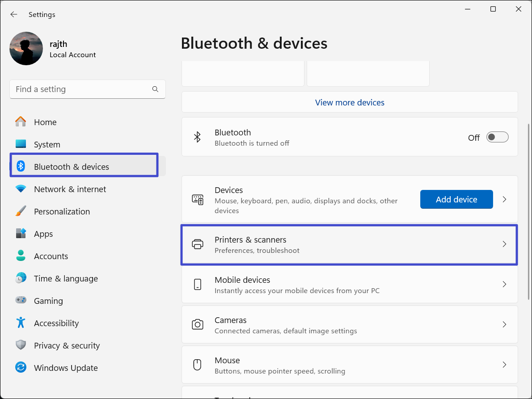This screenshot has height=399, width=532.
Task: Expand Devices with its chevron arrow
Action: [504, 199]
